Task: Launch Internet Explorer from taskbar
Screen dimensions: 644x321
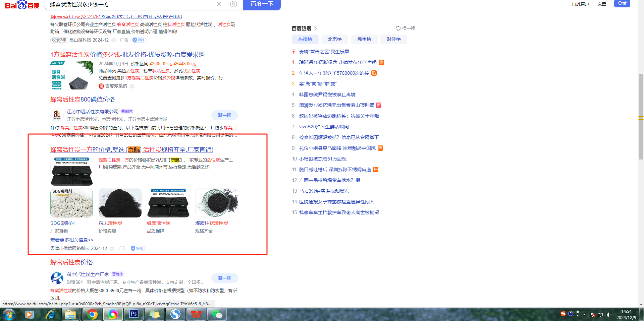Action: [x=50, y=314]
